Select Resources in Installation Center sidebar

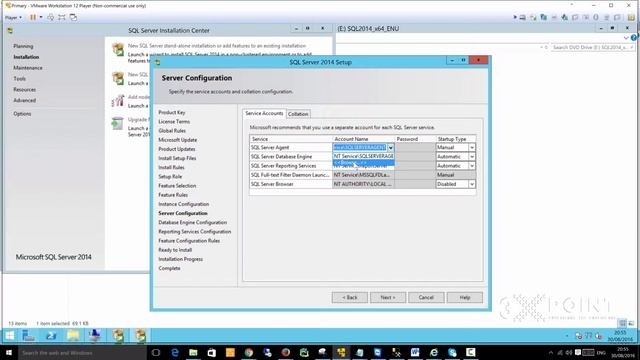point(24,90)
